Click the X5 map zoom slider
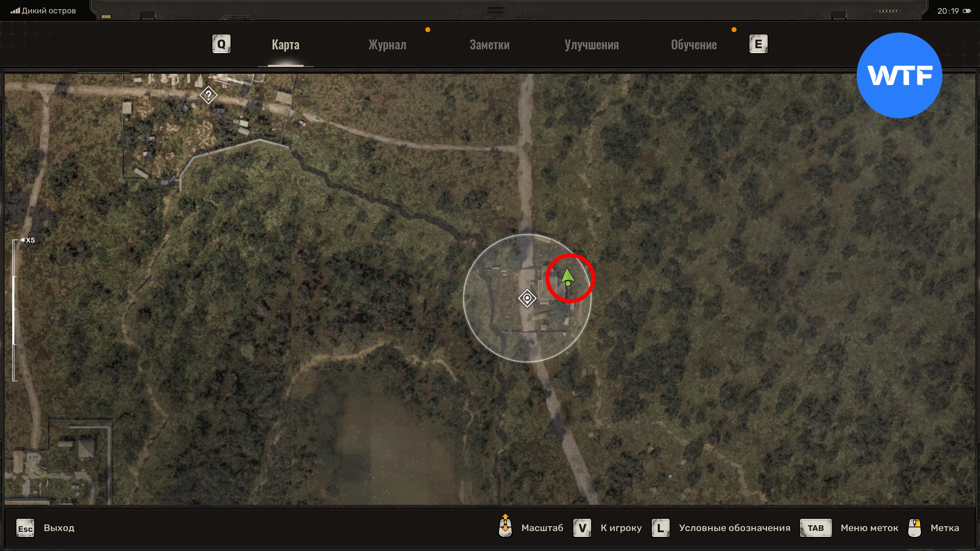 (15, 310)
